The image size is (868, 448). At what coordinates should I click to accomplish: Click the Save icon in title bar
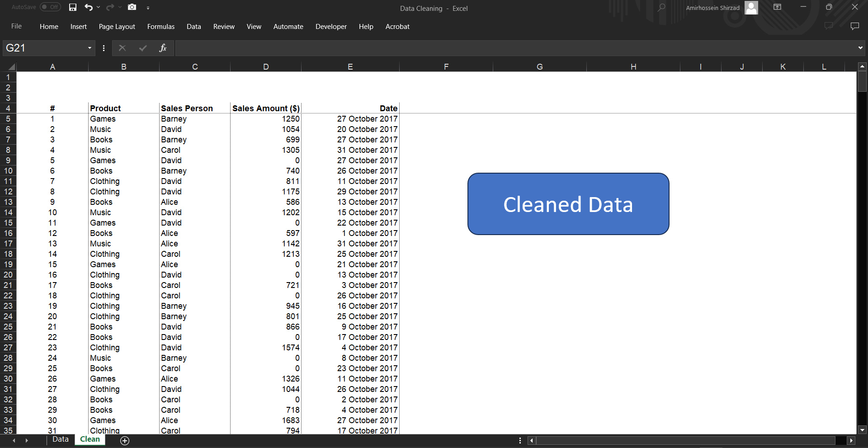tap(73, 7)
